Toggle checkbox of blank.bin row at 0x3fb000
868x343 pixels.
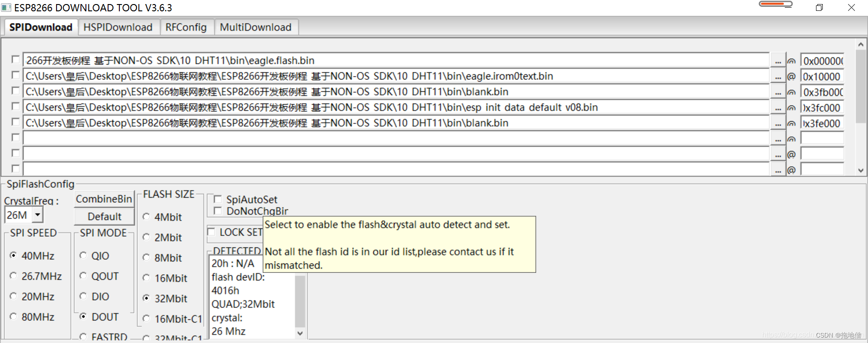pos(15,91)
